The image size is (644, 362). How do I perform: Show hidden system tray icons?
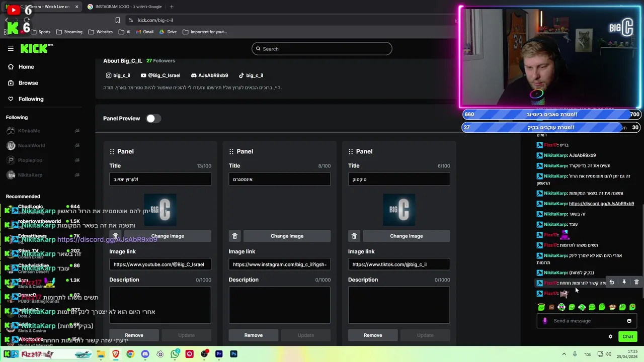point(564,354)
